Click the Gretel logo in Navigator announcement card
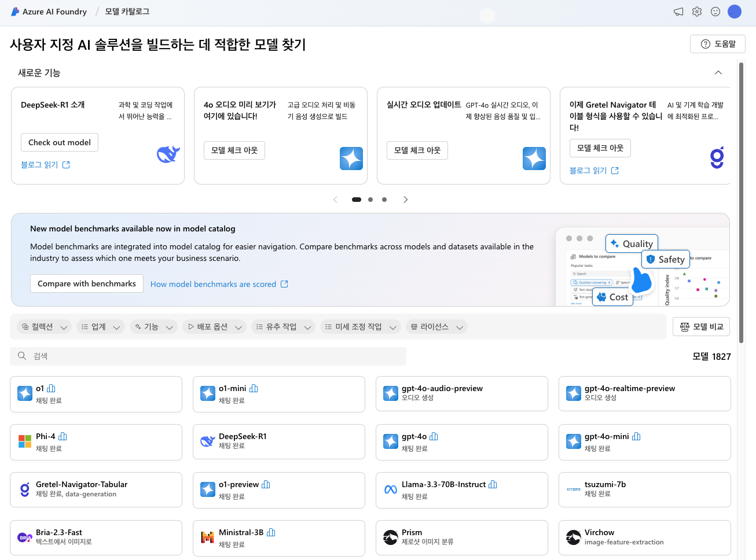 (717, 157)
